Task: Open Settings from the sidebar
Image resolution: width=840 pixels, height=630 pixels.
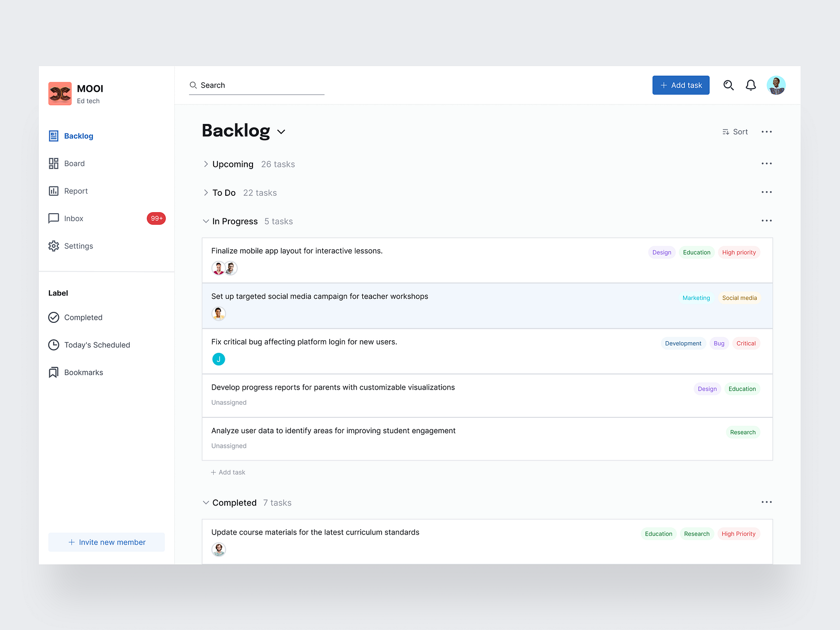Action: (78, 246)
